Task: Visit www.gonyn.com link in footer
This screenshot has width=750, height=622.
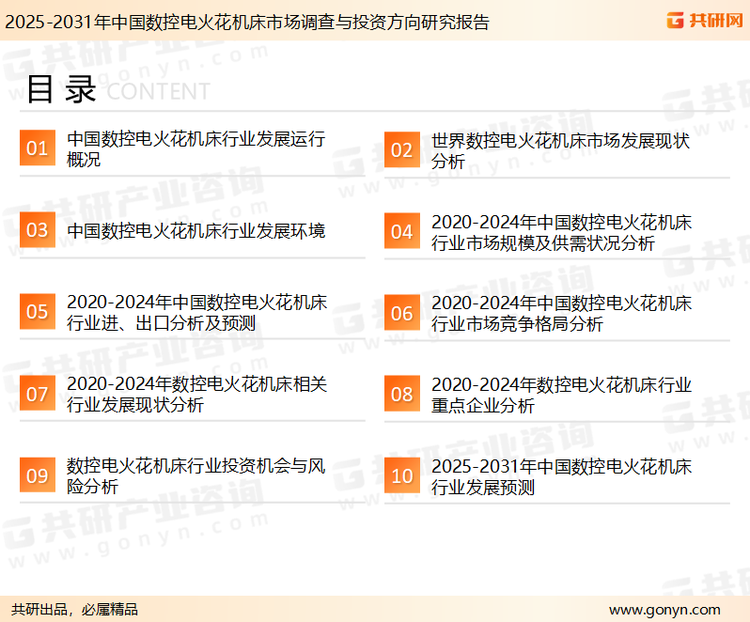Action: coord(664,609)
